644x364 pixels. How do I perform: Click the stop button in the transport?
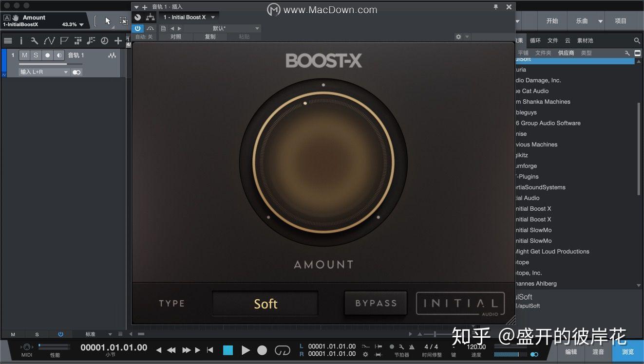(228, 350)
